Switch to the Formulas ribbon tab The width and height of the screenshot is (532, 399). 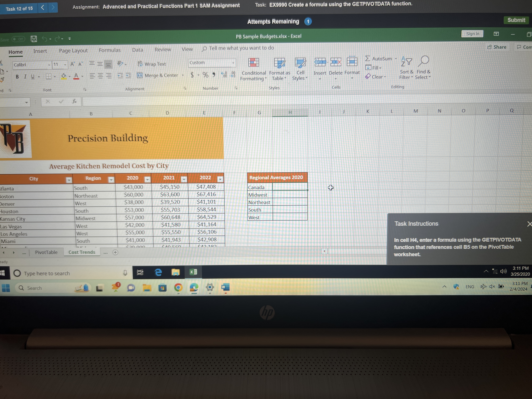pyautogui.click(x=110, y=50)
